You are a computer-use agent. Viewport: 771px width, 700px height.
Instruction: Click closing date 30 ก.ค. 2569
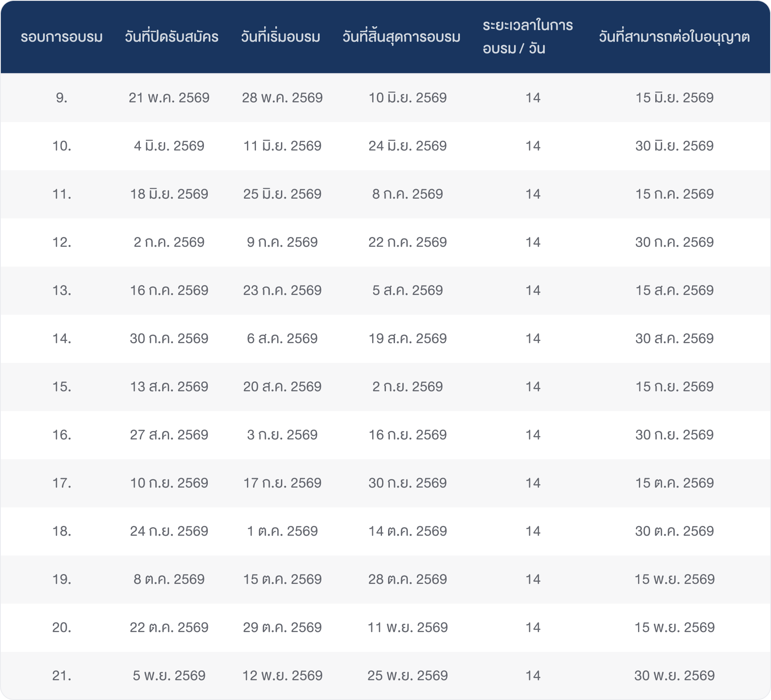(169, 339)
